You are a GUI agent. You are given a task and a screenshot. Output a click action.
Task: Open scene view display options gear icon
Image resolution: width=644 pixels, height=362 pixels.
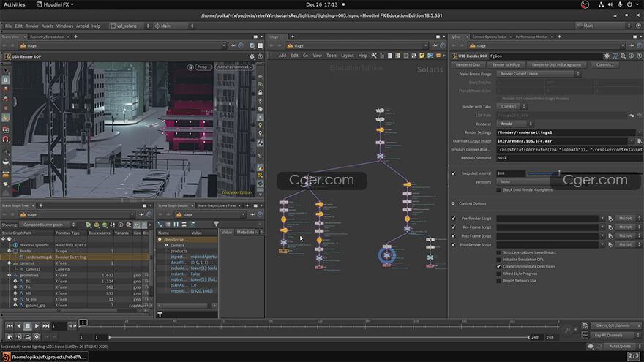coord(252,56)
